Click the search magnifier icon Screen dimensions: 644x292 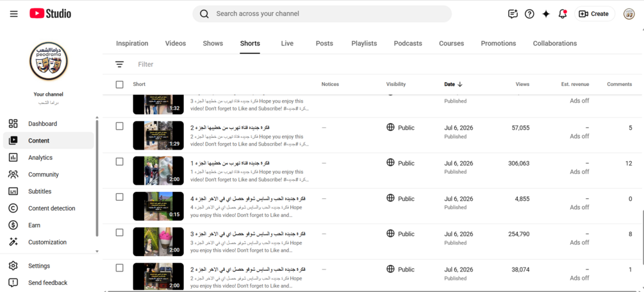pos(204,14)
